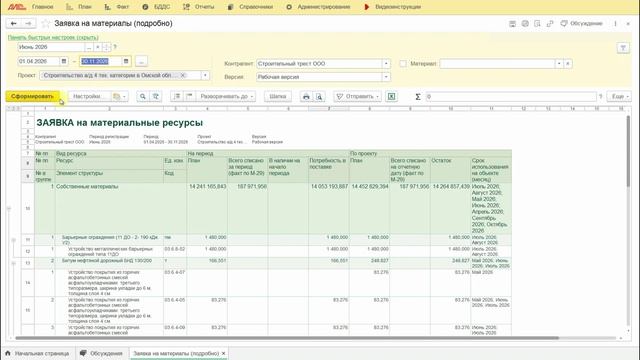Export report with the Excel icon

(391, 97)
